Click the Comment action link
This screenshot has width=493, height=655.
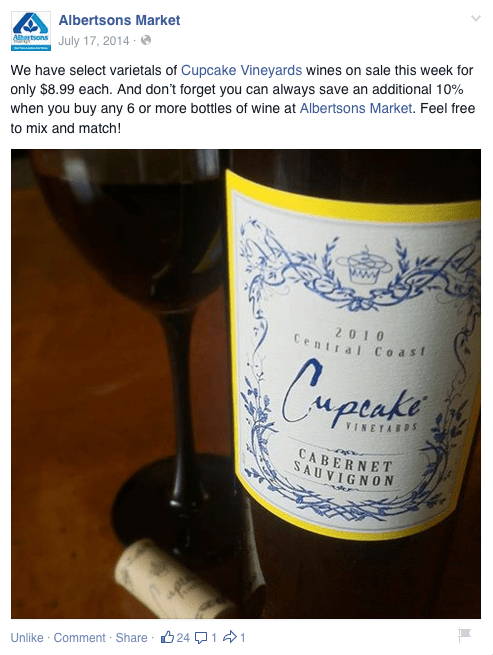[x=79, y=638]
